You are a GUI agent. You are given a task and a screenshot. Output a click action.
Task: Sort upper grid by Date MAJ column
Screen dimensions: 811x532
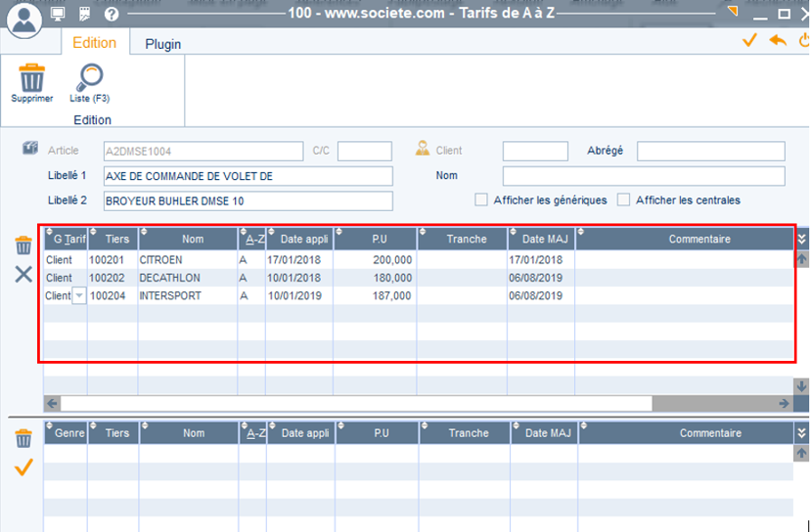pos(542,239)
